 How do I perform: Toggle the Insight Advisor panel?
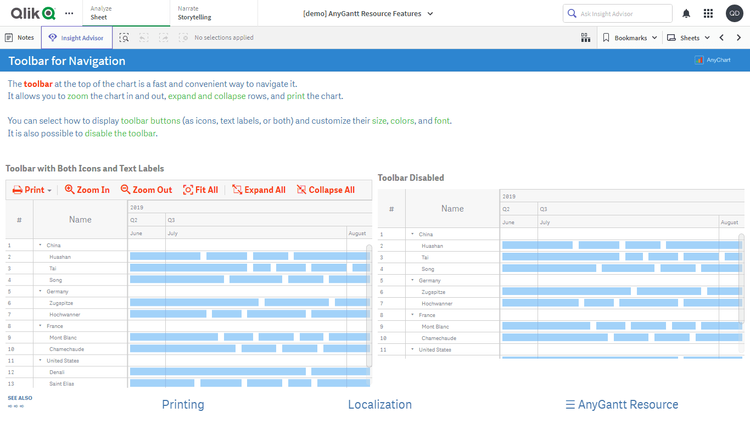coord(76,37)
